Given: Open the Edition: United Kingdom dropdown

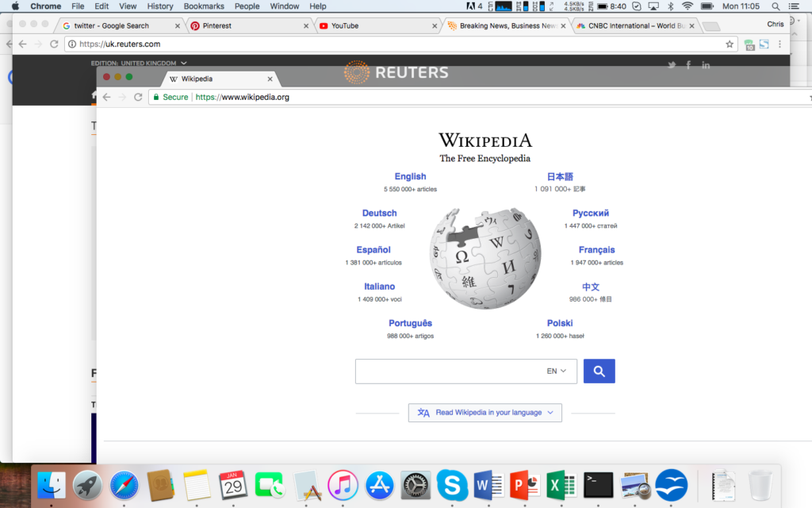Looking at the screenshot, I should point(140,63).
